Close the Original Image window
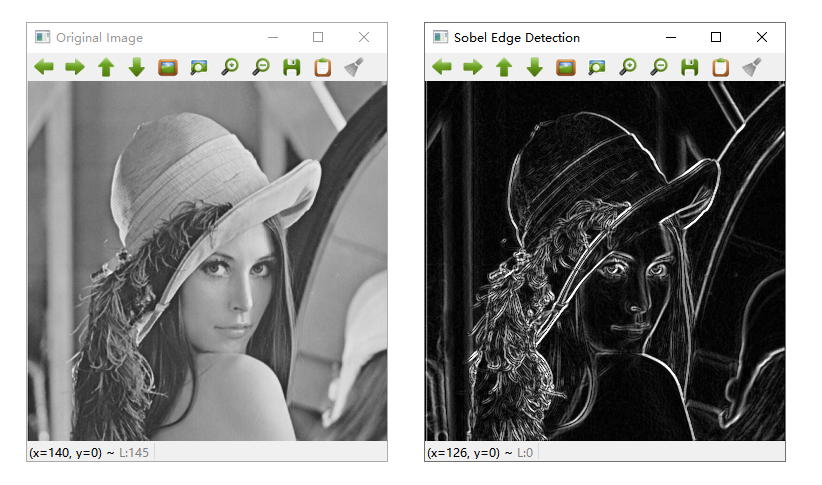822x485 pixels. pyautogui.click(x=364, y=37)
